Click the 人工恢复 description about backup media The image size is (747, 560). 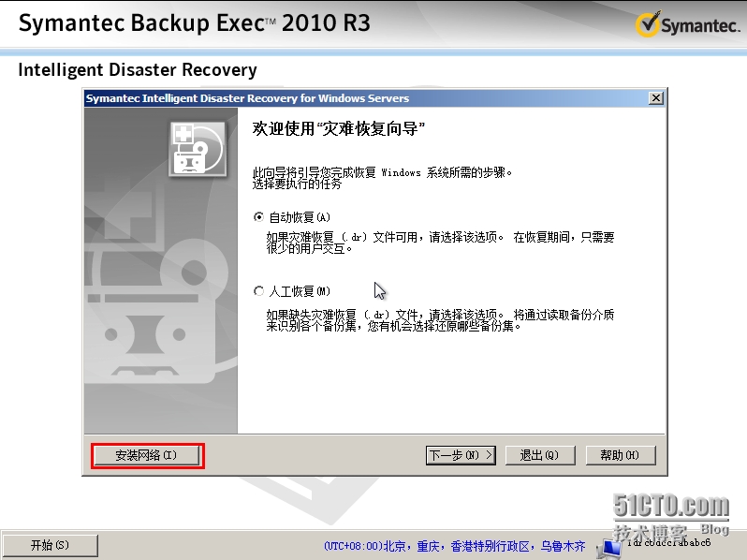(440, 320)
